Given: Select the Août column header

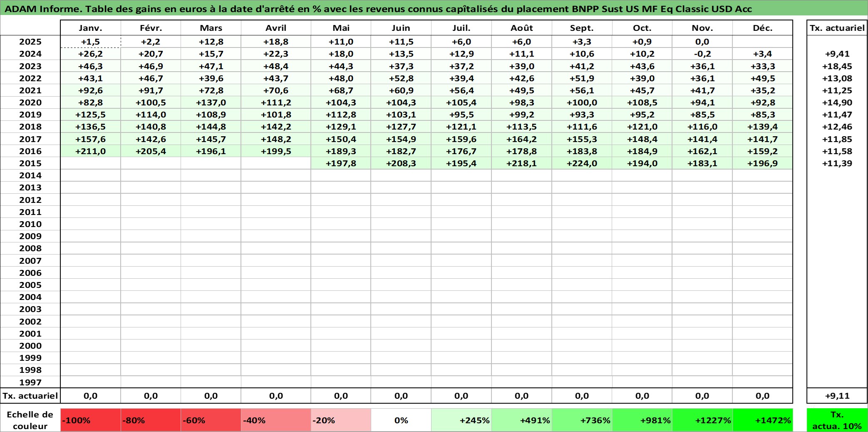Looking at the screenshot, I should point(522,28).
